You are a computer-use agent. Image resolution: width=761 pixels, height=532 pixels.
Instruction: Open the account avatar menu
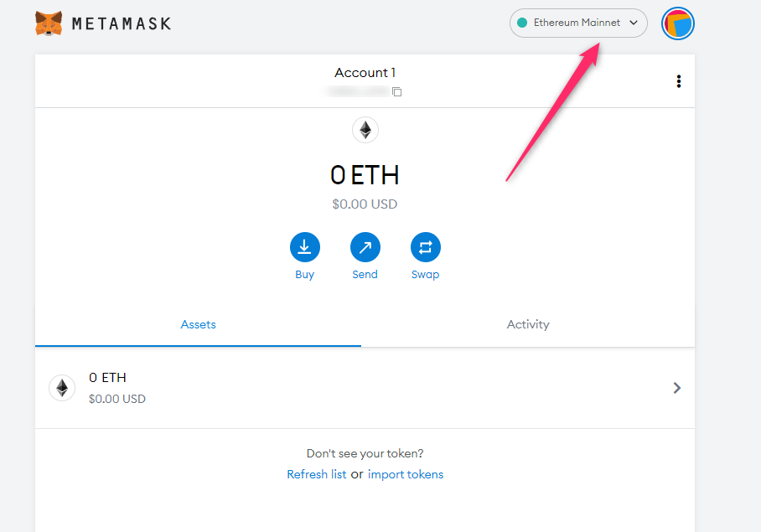tap(678, 23)
